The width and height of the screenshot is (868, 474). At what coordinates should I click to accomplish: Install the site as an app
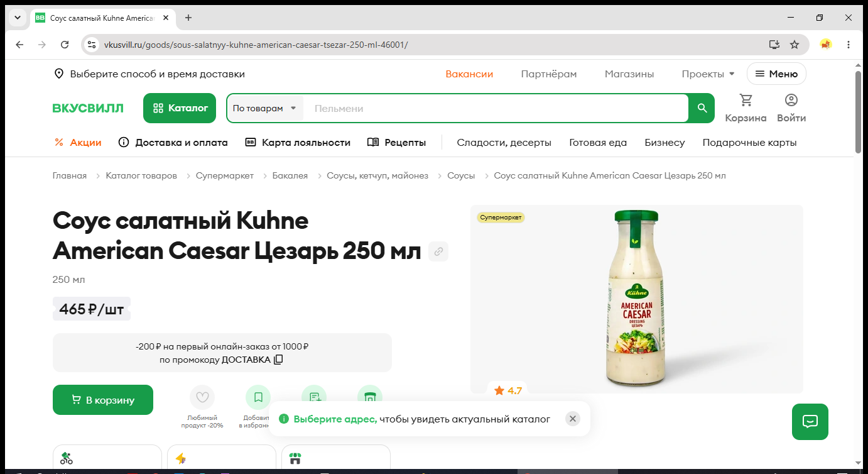(774, 45)
